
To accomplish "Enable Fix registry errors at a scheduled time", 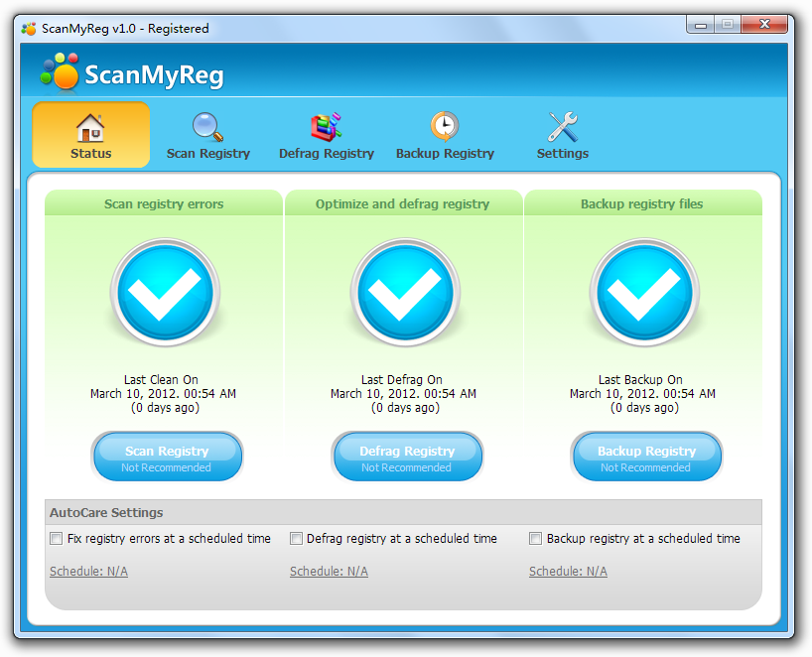I will pyautogui.click(x=56, y=539).
